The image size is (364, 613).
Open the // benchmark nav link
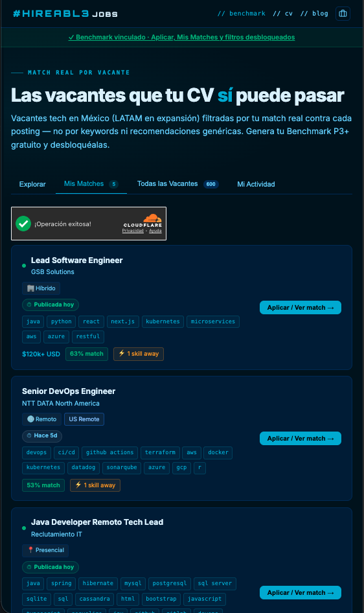pyautogui.click(x=242, y=14)
